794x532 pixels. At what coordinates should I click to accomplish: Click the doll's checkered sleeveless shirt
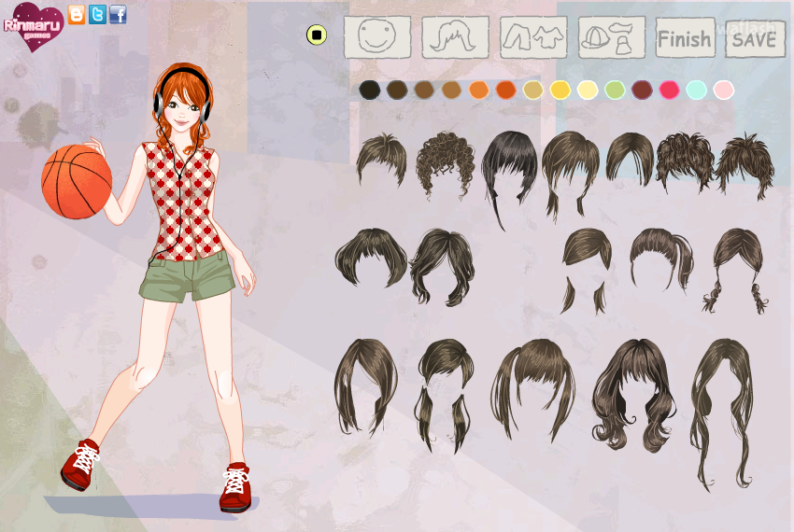coord(183,203)
